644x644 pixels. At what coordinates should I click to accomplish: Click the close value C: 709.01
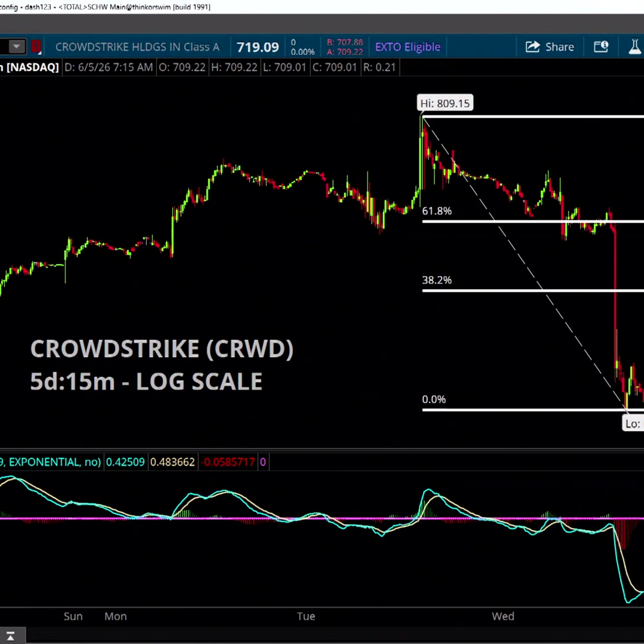pos(335,67)
